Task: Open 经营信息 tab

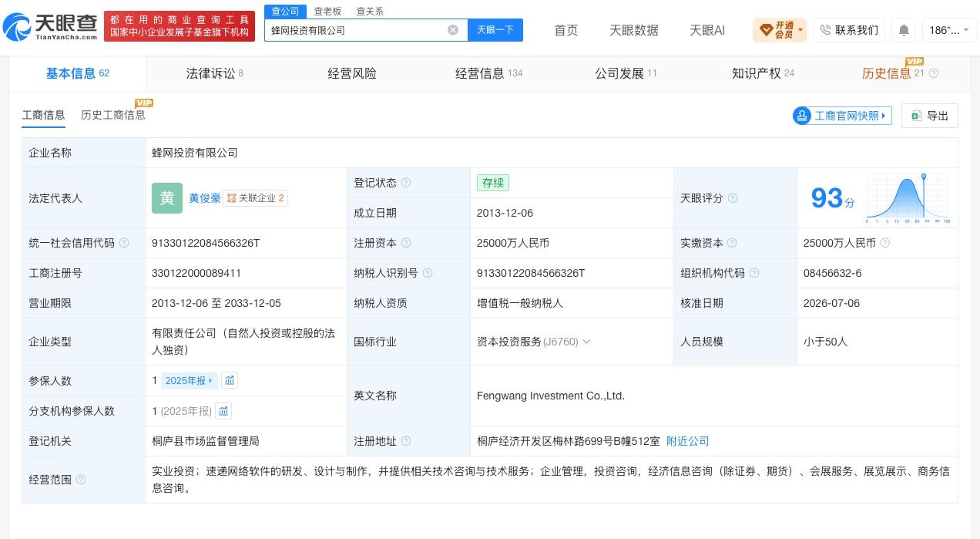Action: (x=489, y=73)
